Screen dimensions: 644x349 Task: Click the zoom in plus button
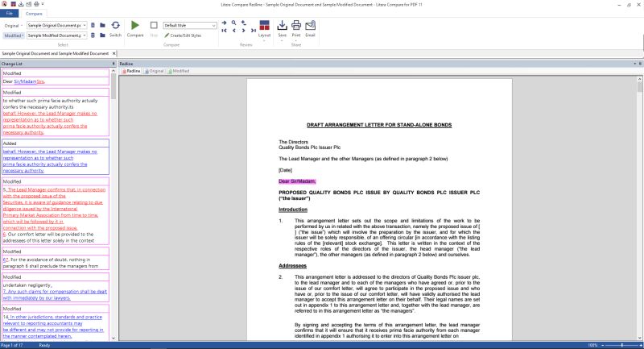(x=641, y=345)
